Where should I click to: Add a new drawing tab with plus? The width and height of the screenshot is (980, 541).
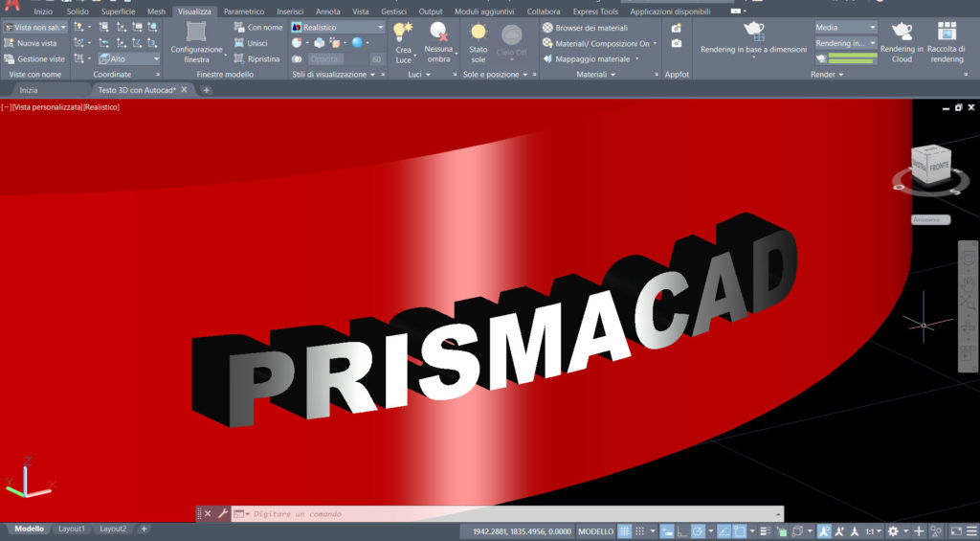pos(206,90)
